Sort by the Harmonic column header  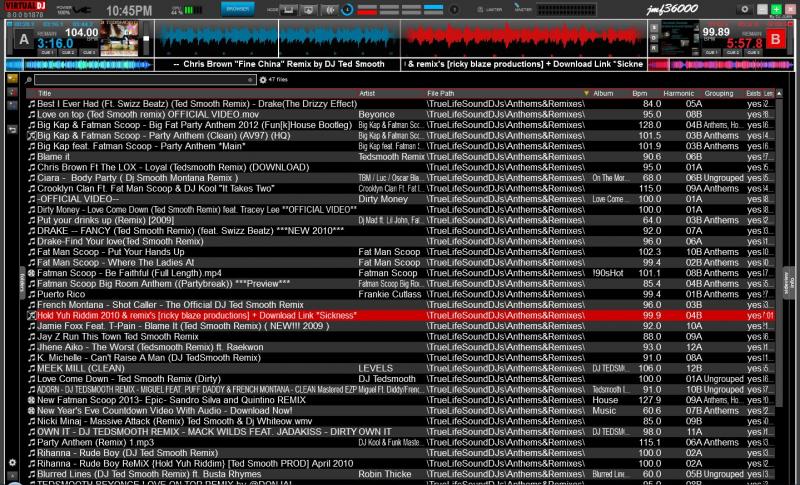pyautogui.click(x=679, y=93)
